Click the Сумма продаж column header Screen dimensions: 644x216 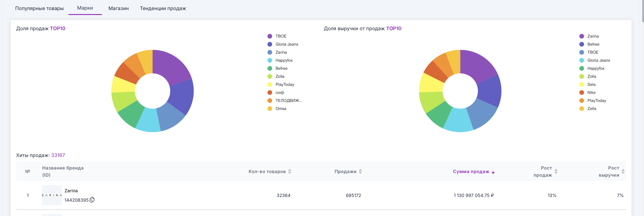[471, 171]
